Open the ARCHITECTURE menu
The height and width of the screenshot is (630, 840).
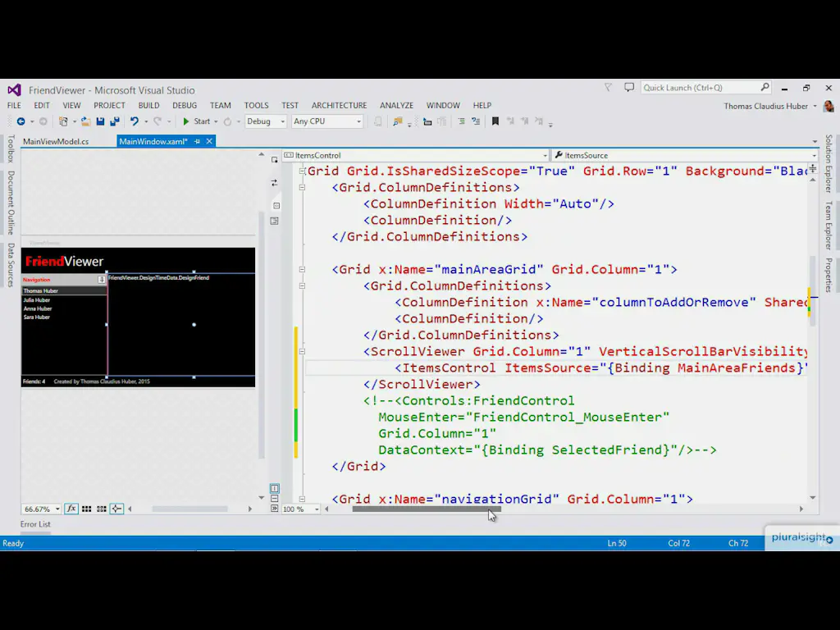coord(339,106)
